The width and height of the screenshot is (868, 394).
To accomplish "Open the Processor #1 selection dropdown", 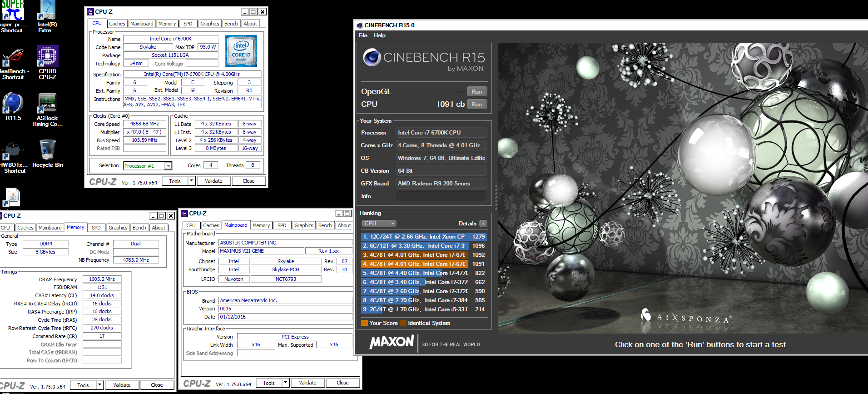I will point(168,166).
